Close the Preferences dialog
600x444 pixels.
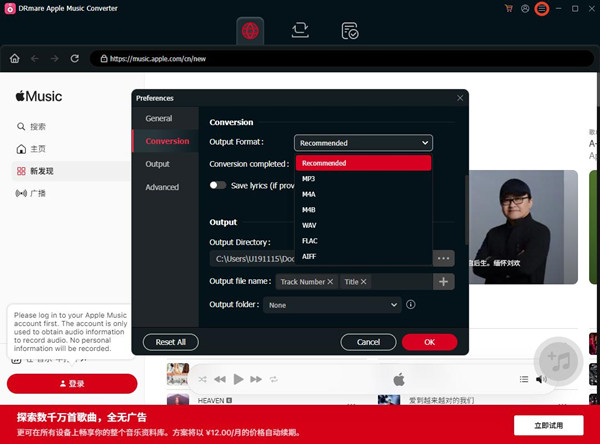click(x=460, y=98)
